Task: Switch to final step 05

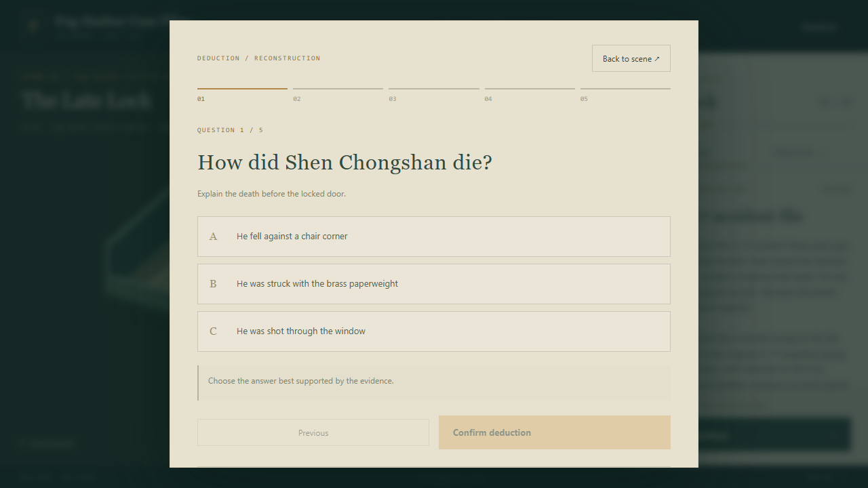Action: [x=625, y=94]
